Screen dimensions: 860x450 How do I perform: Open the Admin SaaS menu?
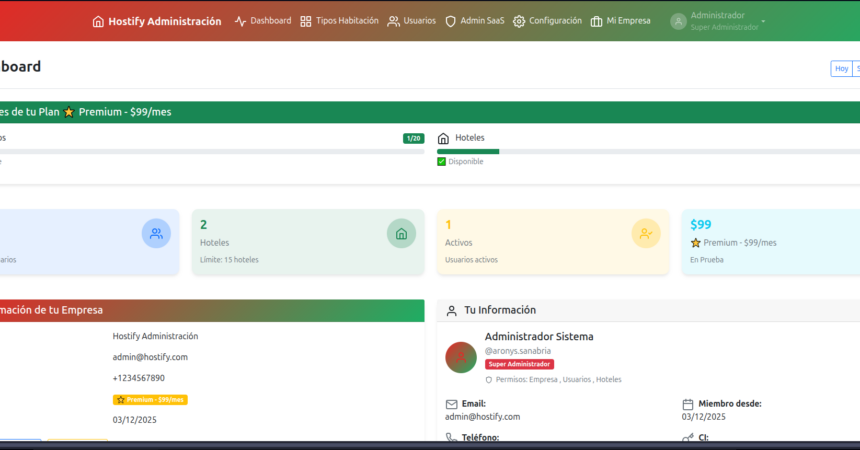pos(474,21)
